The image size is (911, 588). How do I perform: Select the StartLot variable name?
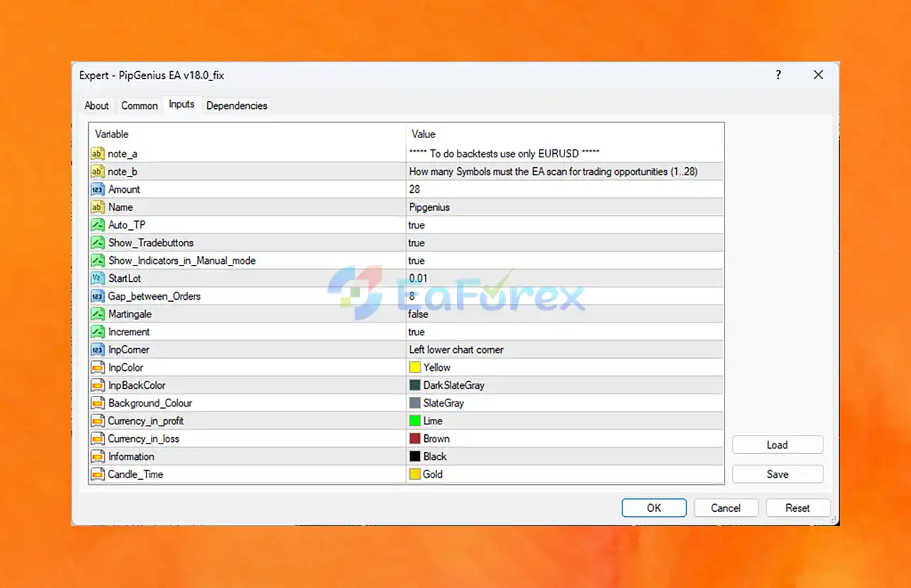click(125, 278)
